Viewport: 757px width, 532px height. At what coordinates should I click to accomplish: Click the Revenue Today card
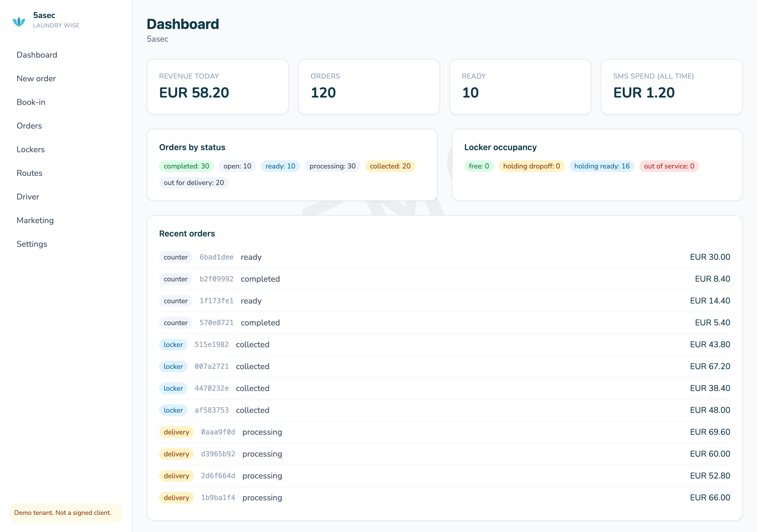(x=218, y=87)
